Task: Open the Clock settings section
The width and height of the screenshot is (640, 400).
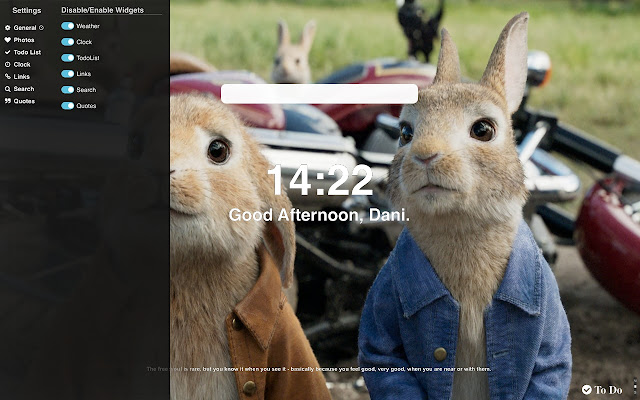Action: click(x=18, y=64)
